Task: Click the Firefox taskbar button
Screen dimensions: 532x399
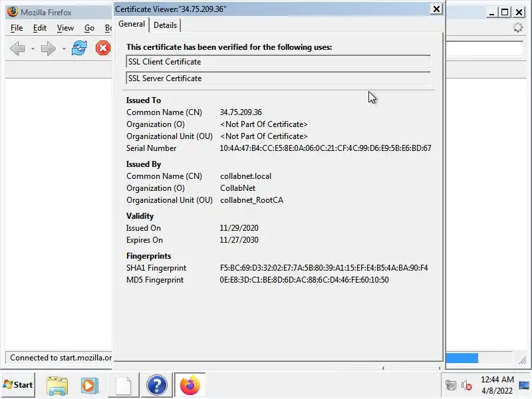Action: (190, 386)
